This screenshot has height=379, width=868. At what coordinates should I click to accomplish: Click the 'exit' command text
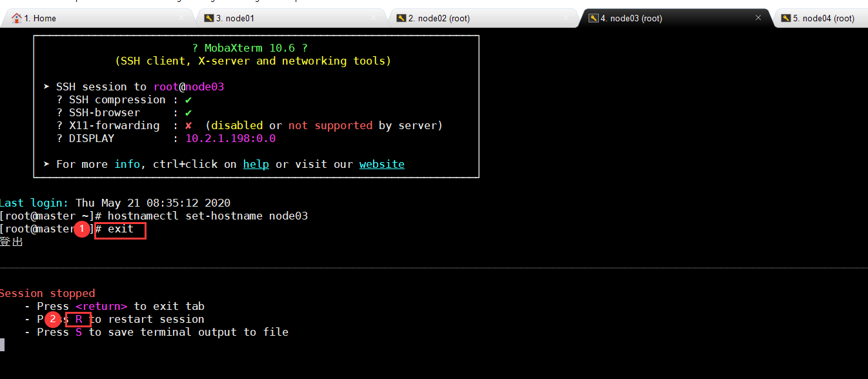(121, 229)
